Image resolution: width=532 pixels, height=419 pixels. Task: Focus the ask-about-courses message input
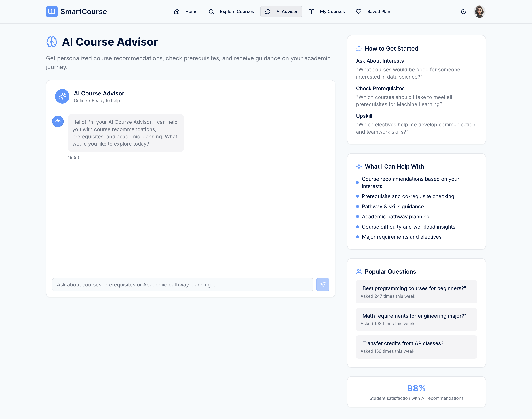coord(182,285)
